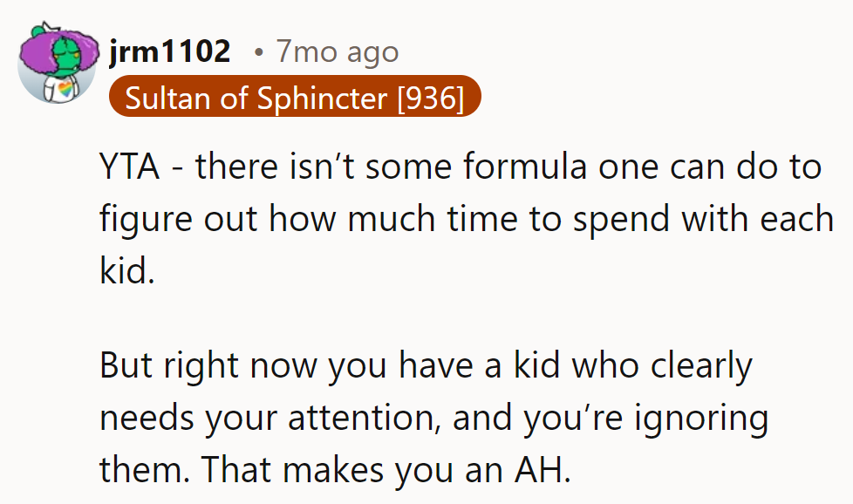Click the line starting with figure out

(x=467, y=218)
